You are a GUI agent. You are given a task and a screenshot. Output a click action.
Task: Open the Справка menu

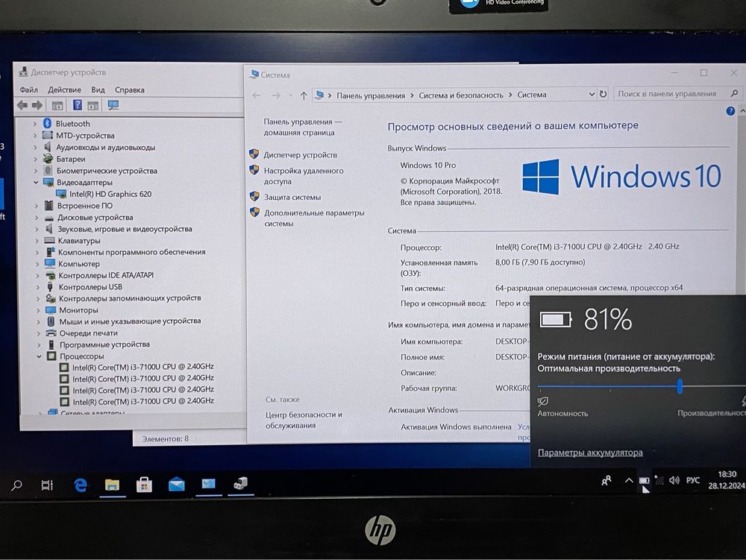(x=129, y=89)
